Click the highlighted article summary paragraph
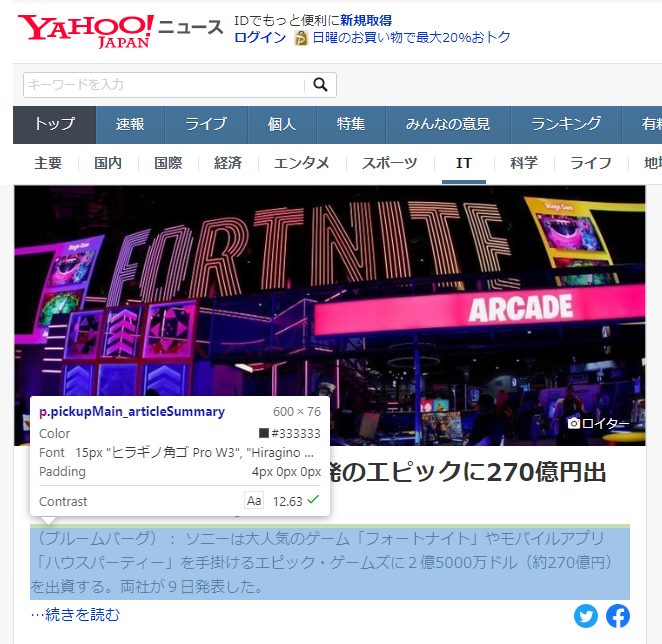The image size is (662, 644). pyautogui.click(x=330, y=562)
